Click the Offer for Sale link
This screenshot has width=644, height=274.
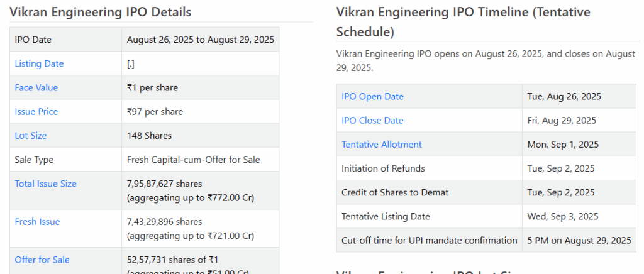(42, 260)
